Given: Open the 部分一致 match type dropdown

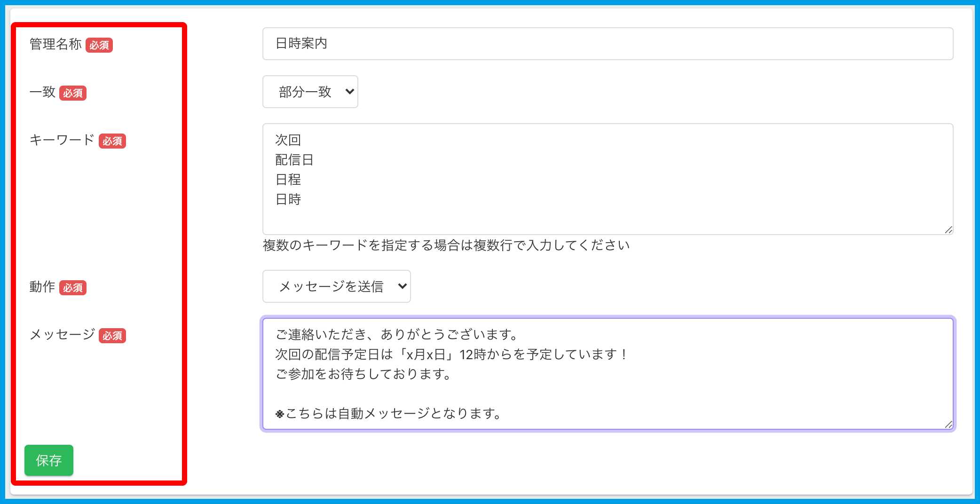Looking at the screenshot, I should point(310,92).
